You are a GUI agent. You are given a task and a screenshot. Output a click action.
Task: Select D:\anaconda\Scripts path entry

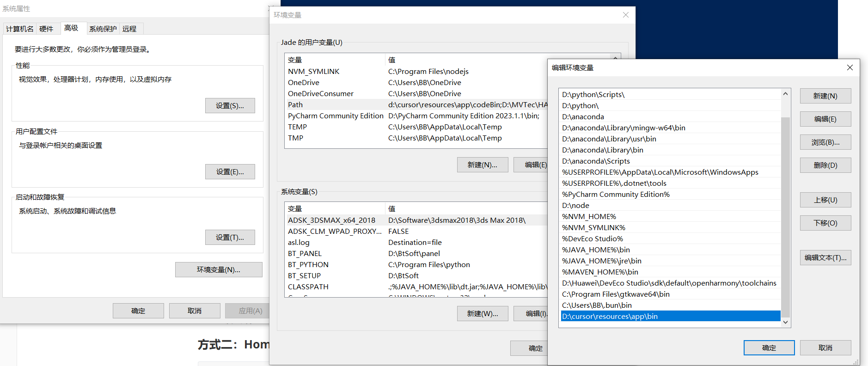click(596, 161)
